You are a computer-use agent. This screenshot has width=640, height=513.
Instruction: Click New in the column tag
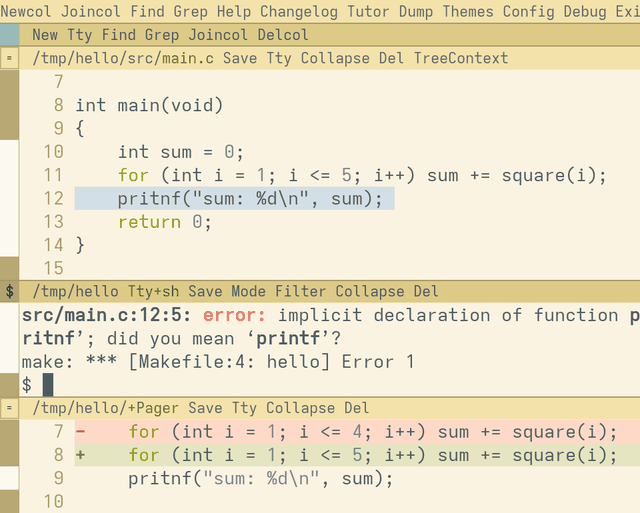point(45,35)
